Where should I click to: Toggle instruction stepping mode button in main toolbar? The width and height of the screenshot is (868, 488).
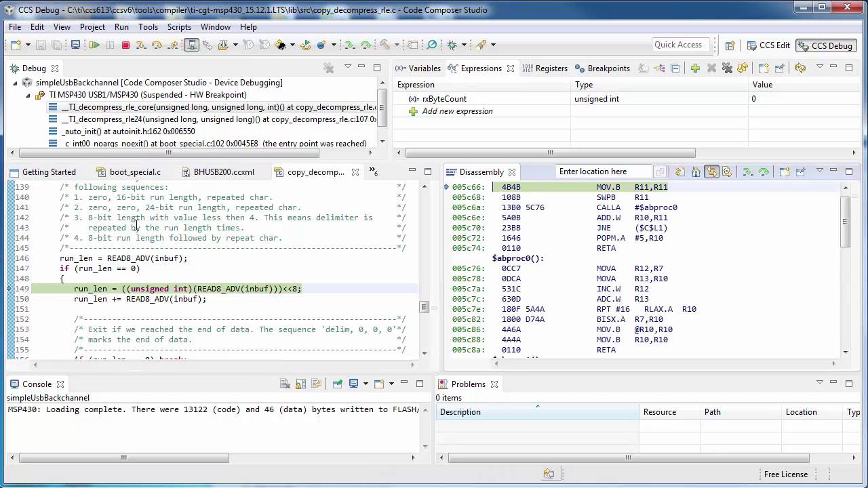[x=192, y=45]
